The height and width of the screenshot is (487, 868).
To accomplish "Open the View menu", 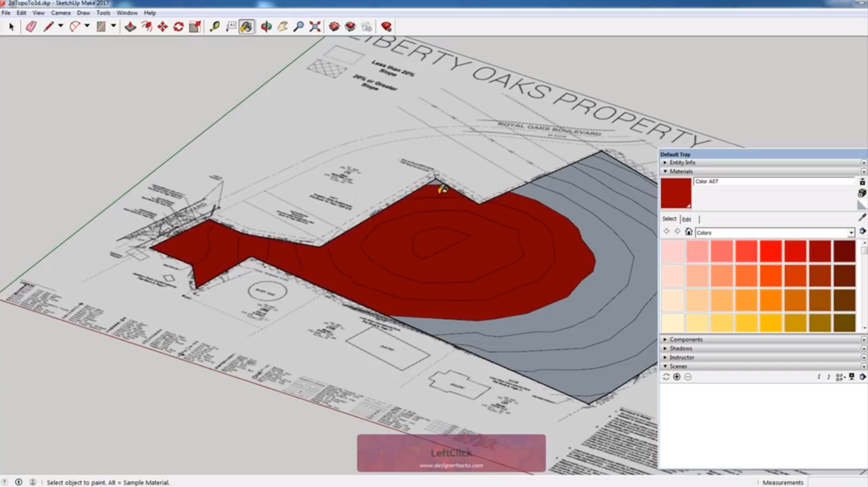I will [38, 13].
